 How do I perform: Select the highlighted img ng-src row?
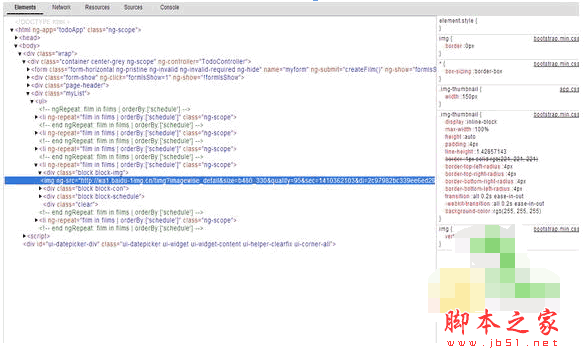point(220,181)
